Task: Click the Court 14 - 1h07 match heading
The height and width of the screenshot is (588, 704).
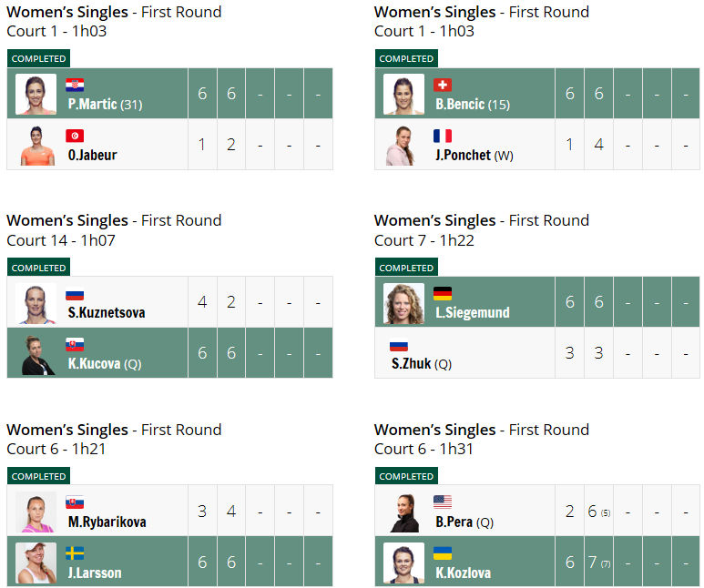Action: coord(61,240)
